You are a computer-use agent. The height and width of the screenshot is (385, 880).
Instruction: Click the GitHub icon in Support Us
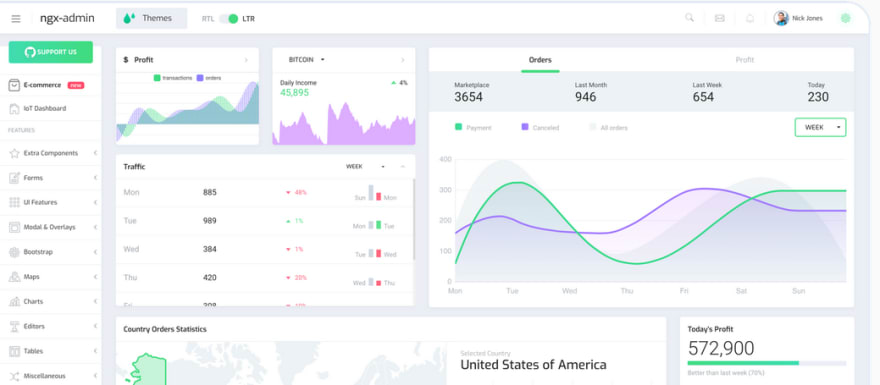tap(30, 52)
